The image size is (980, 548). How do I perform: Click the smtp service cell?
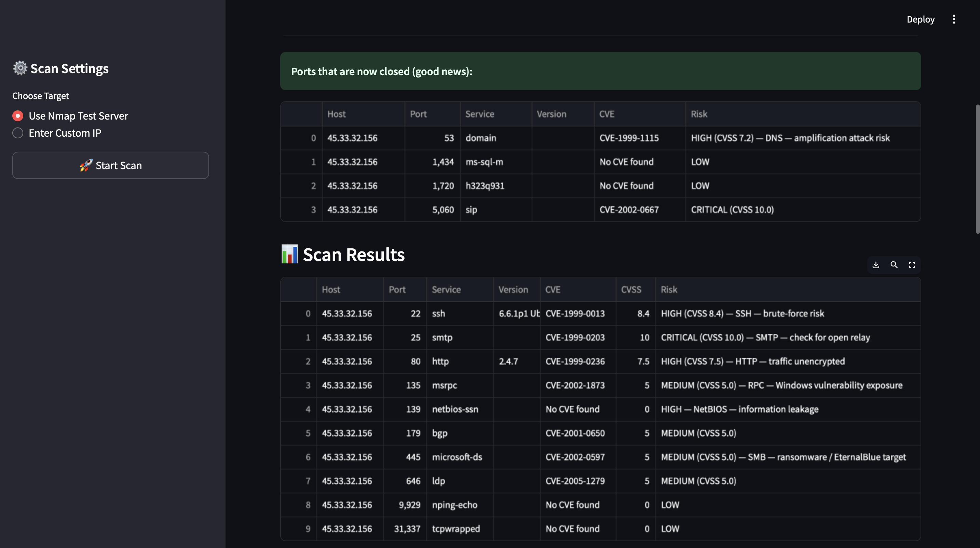(460, 338)
